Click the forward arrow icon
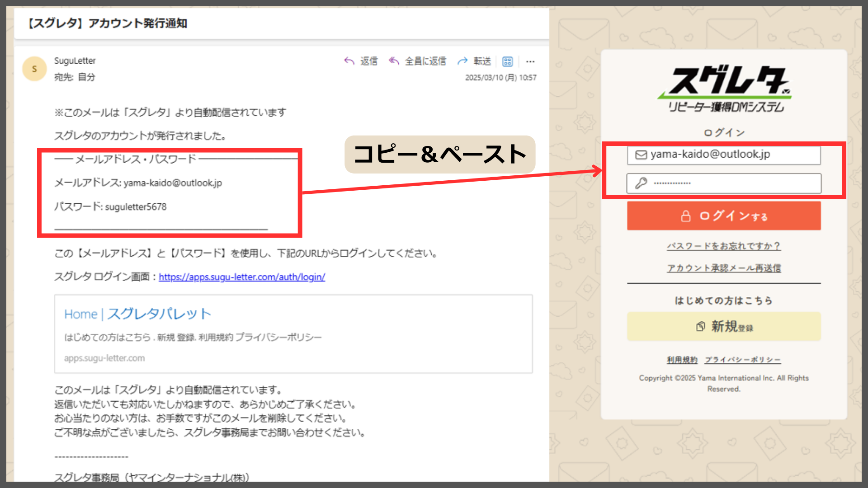 462,61
